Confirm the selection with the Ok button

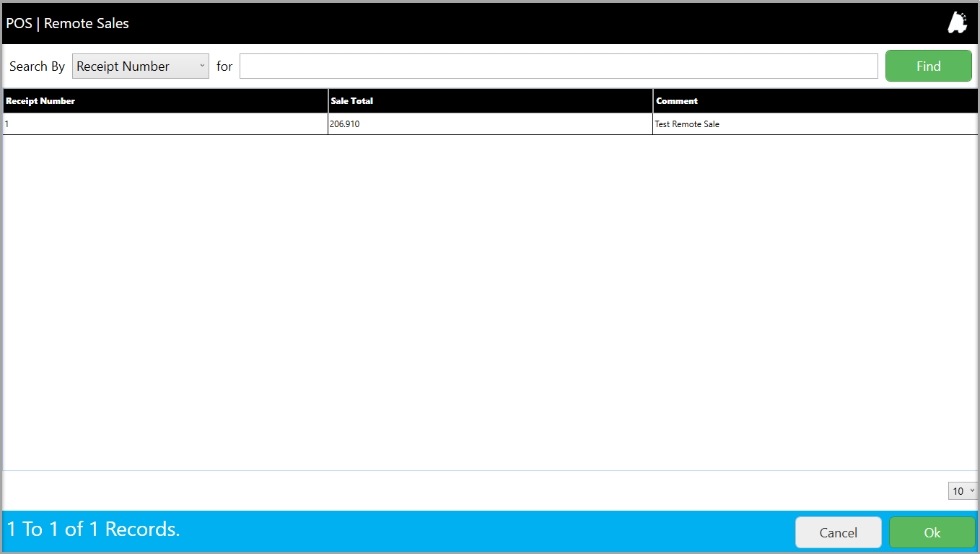coord(932,532)
